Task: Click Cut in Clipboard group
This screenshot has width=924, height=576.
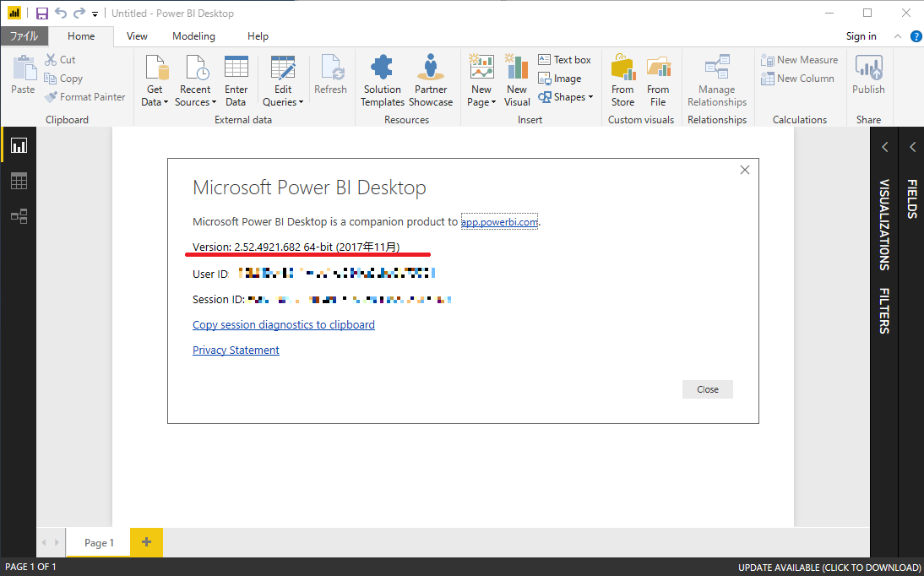Action: [61, 60]
